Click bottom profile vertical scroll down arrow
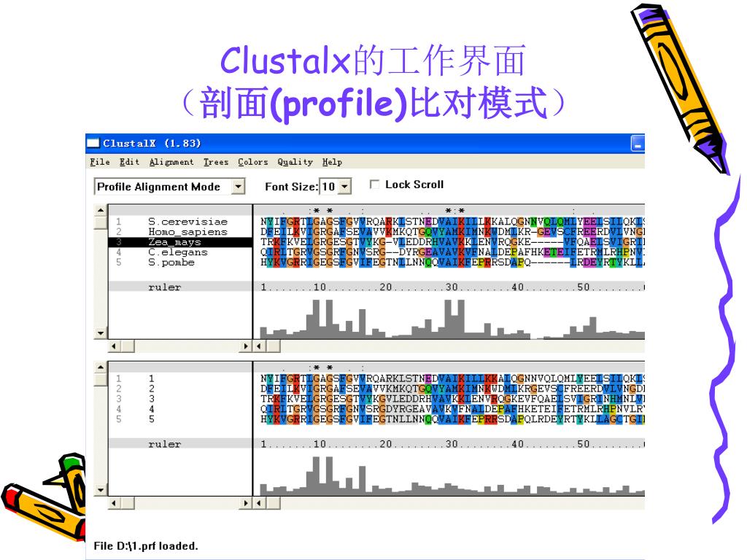Screen dimensions: 747x560 click(100, 490)
